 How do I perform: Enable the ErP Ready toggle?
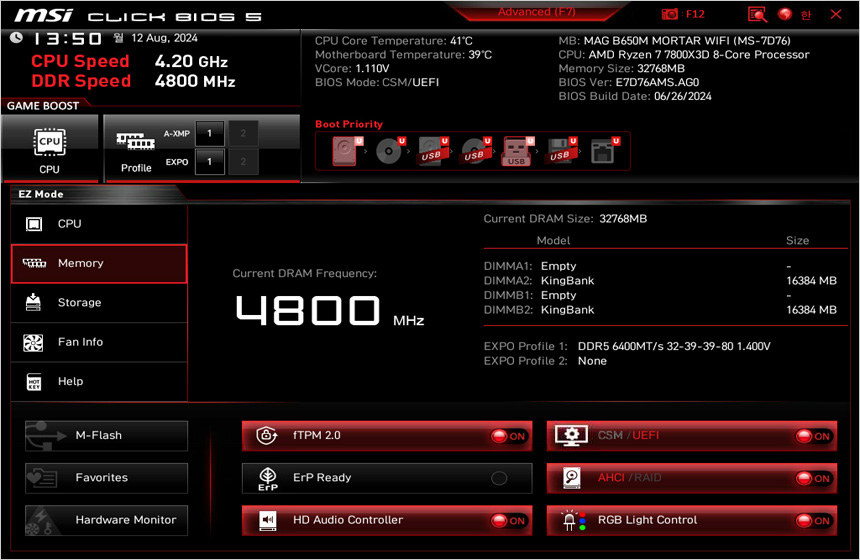(x=499, y=478)
